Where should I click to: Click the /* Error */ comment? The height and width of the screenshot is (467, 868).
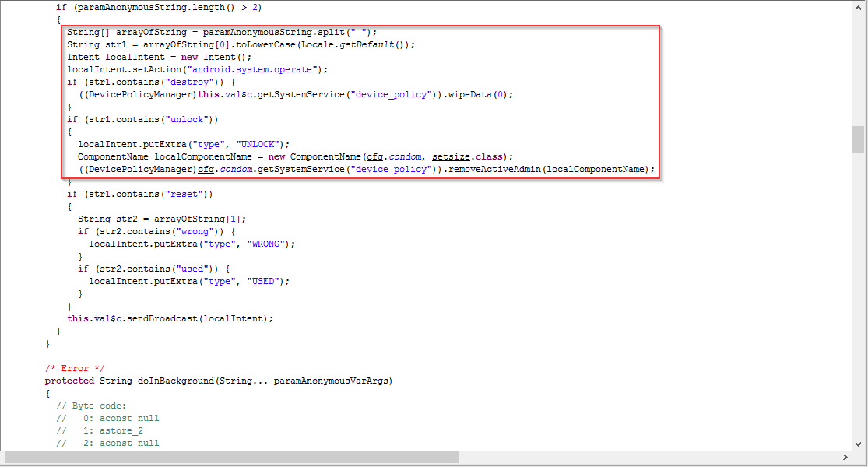click(75, 368)
